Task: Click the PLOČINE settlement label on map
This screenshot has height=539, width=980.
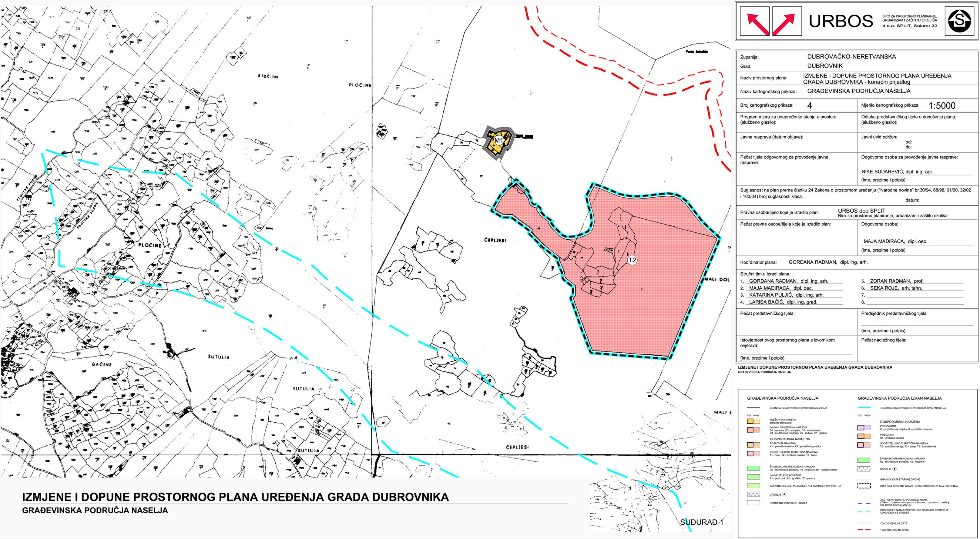Action: click(149, 245)
